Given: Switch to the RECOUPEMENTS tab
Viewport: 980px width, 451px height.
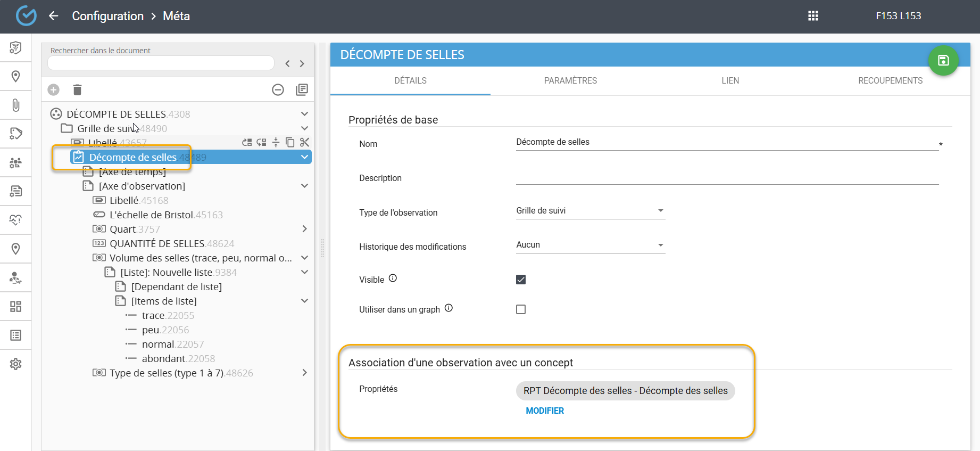Looking at the screenshot, I should tap(890, 81).
